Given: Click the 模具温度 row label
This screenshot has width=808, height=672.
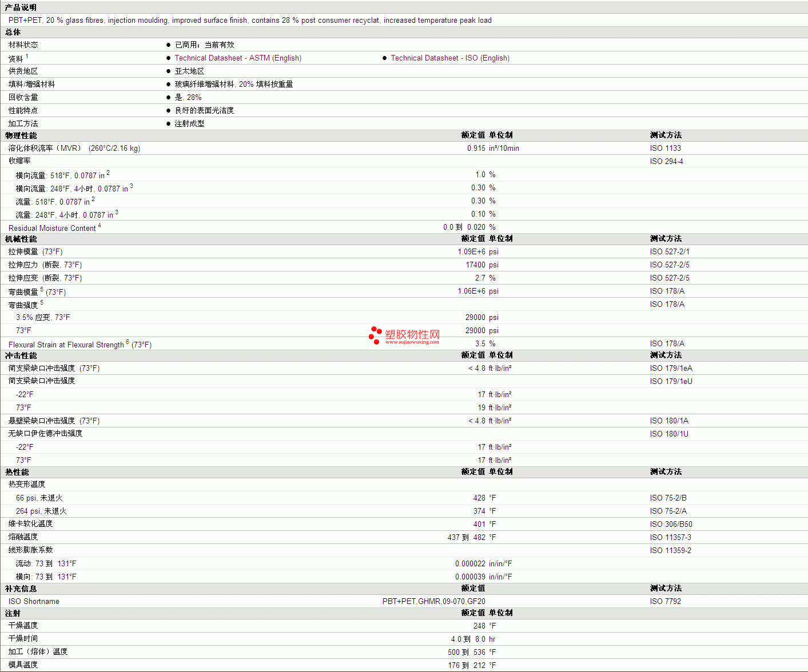Looking at the screenshot, I should (x=23, y=665).
